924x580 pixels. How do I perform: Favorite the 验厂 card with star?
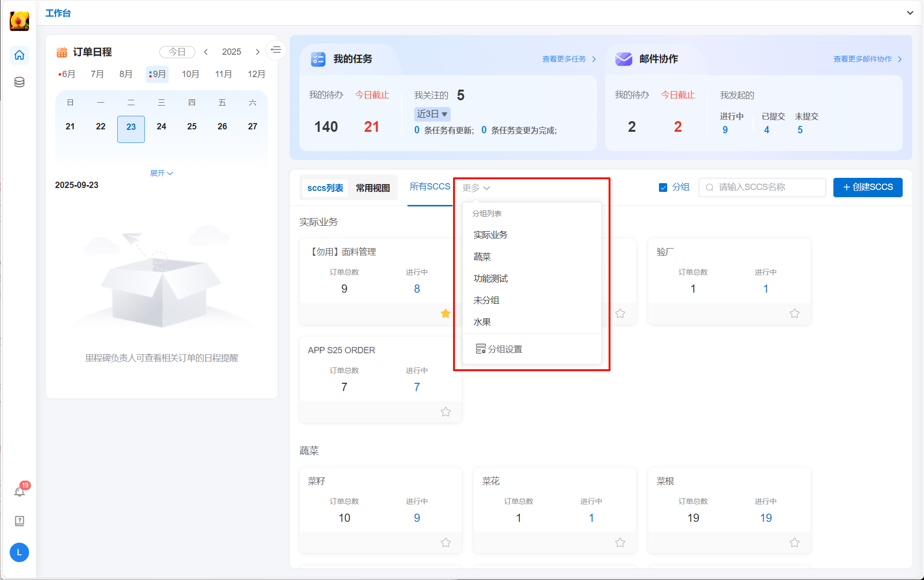[794, 314]
